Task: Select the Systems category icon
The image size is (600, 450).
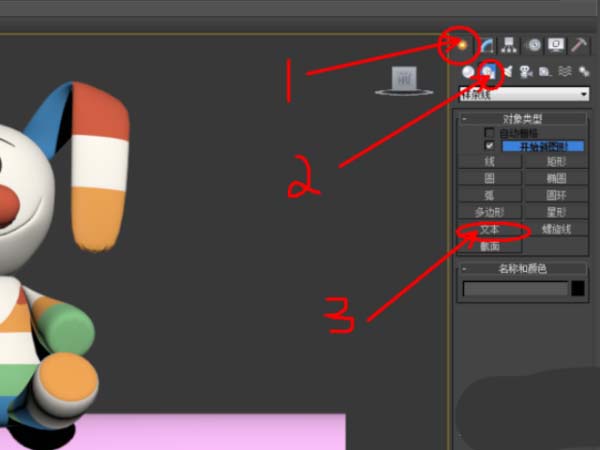Action: (x=584, y=72)
